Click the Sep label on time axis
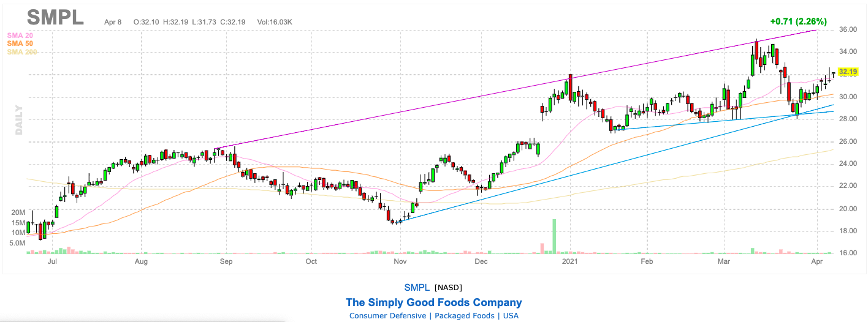The image size is (868, 322). coord(226,261)
